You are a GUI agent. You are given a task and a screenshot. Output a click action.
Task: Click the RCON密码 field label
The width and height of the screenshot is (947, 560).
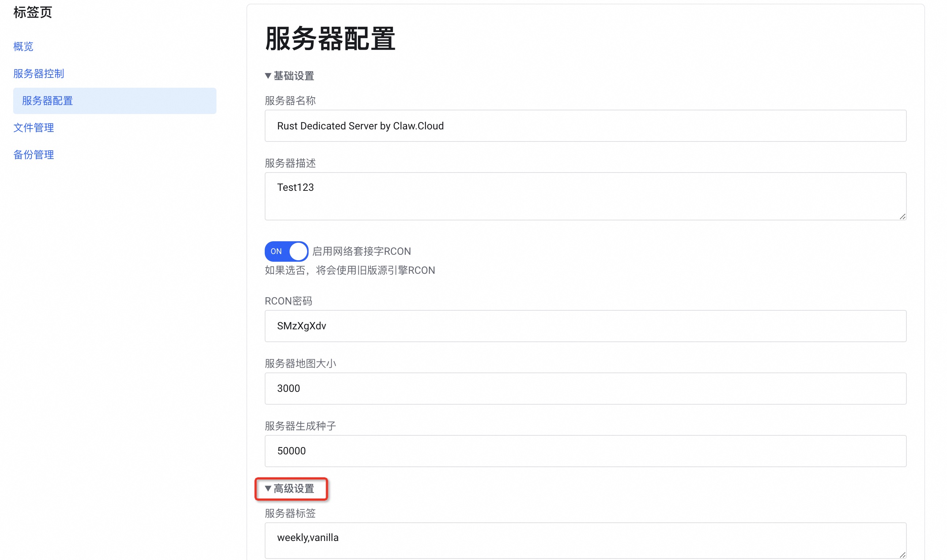point(288,301)
